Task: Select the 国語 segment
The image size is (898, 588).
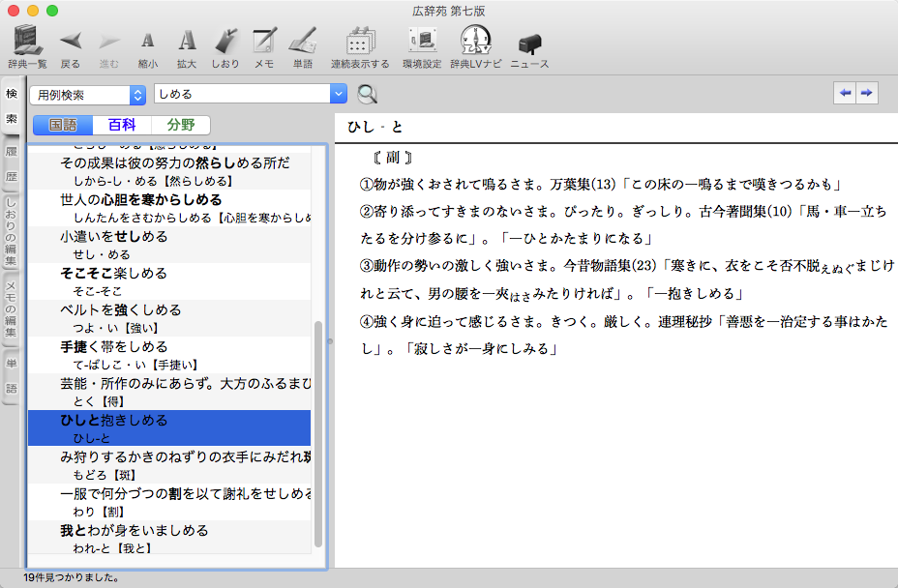Action: click(x=63, y=125)
